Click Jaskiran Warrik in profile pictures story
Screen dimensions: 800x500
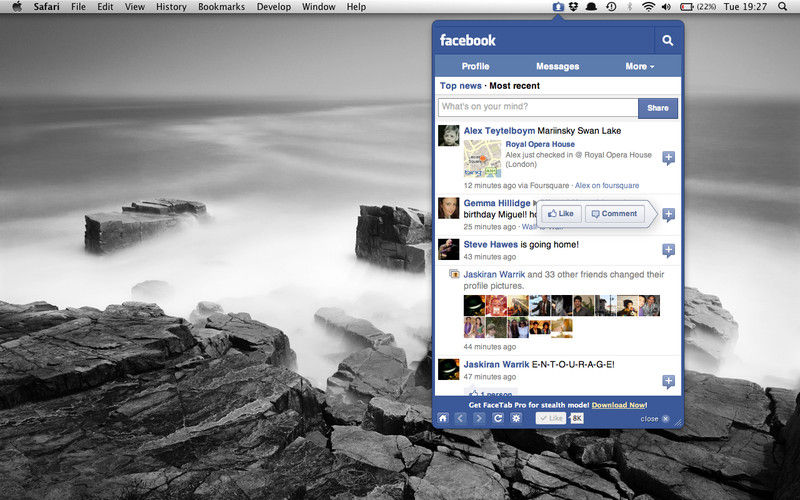point(494,274)
